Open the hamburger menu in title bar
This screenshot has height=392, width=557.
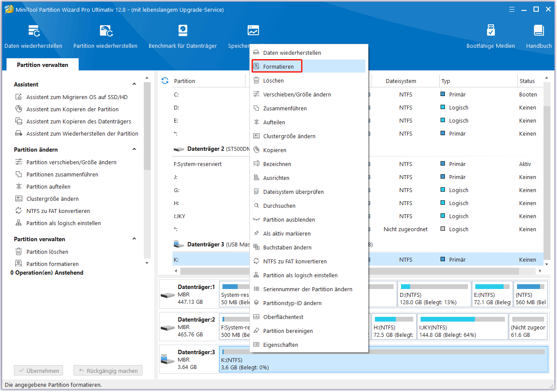[x=512, y=9]
